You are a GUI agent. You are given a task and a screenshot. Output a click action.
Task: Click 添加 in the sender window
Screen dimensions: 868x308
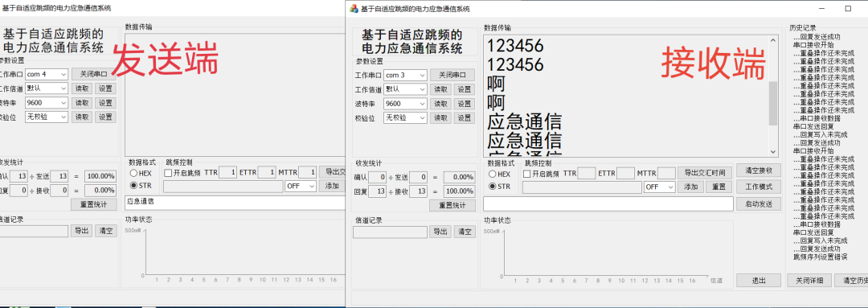[332, 186]
